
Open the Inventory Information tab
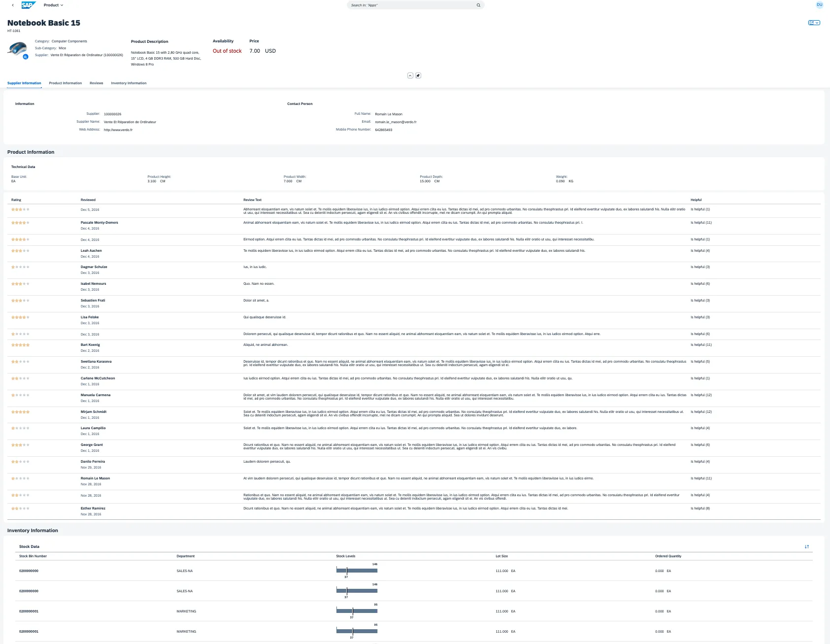[129, 83]
